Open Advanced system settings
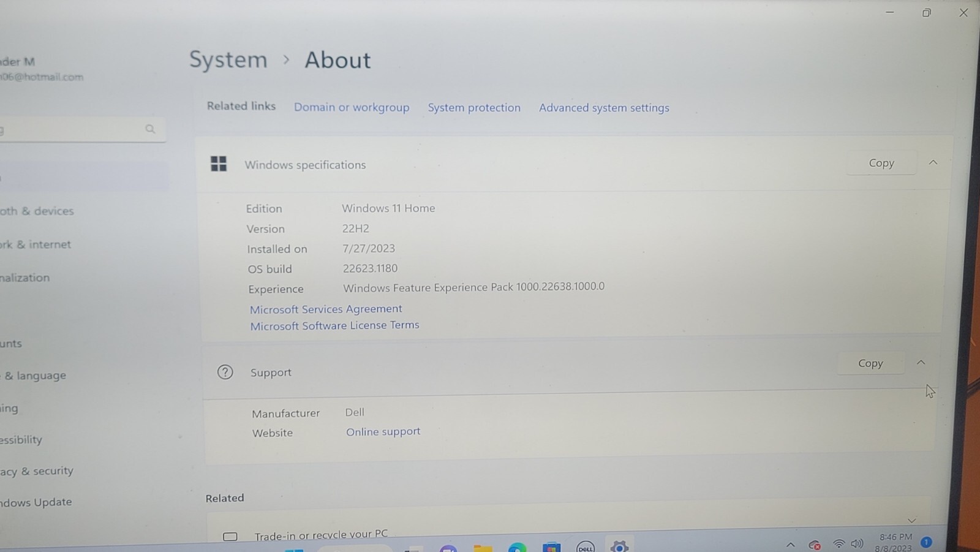Viewport: 980px width, 552px height. point(604,108)
